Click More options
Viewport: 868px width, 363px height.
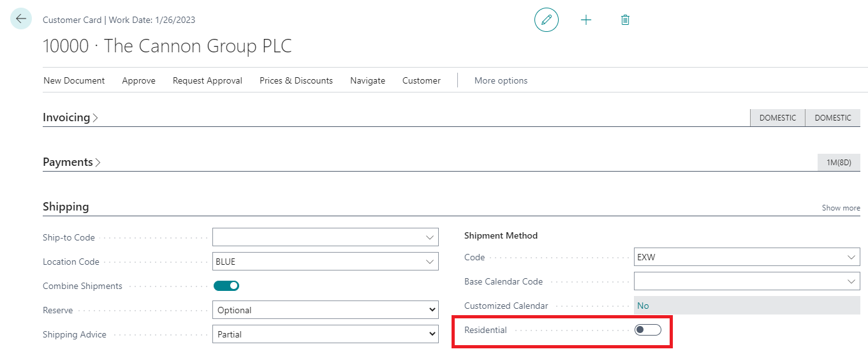click(x=501, y=80)
